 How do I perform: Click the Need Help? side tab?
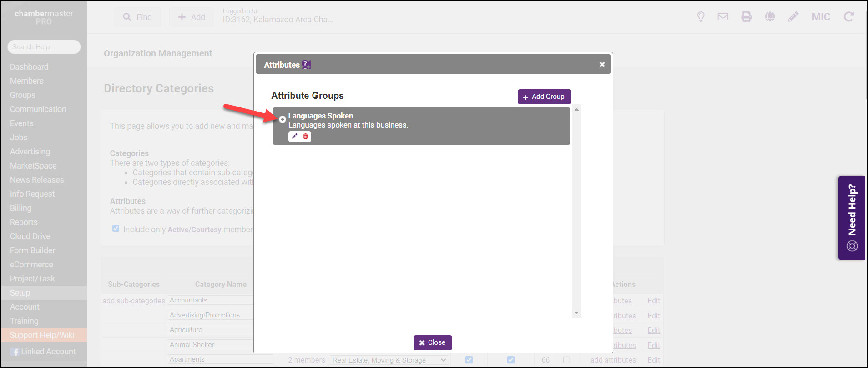pyautogui.click(x=852, y=218)
